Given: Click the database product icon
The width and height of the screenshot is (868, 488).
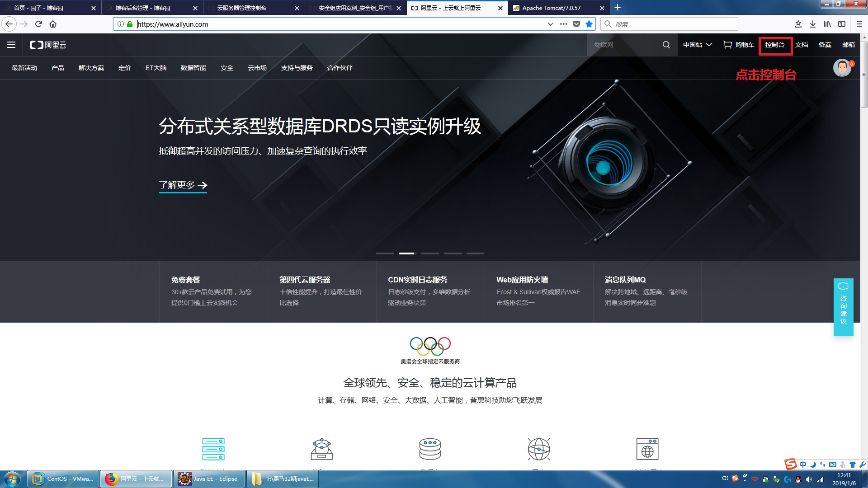Looking at the screenshot, I should 430,449.
